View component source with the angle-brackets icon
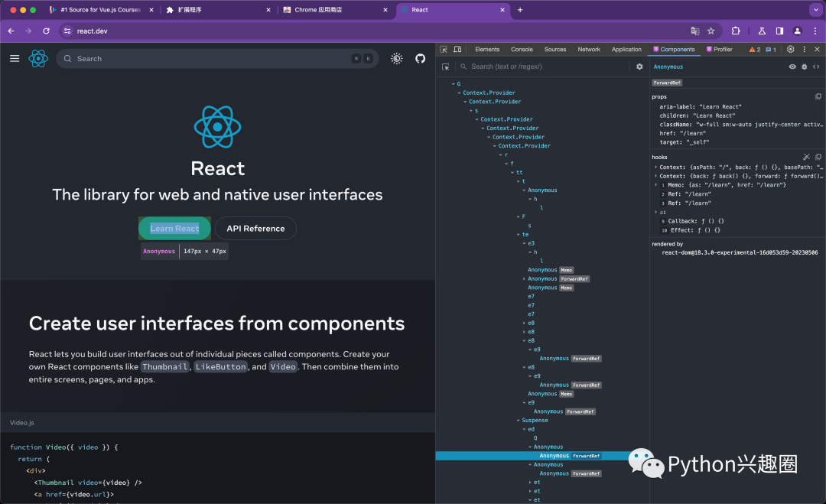 click(816, 67)
